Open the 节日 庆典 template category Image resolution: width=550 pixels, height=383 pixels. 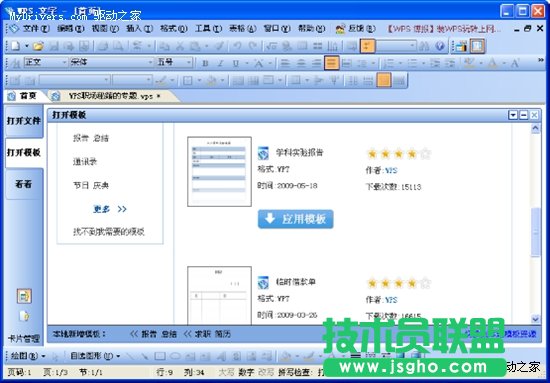[91, 185]
